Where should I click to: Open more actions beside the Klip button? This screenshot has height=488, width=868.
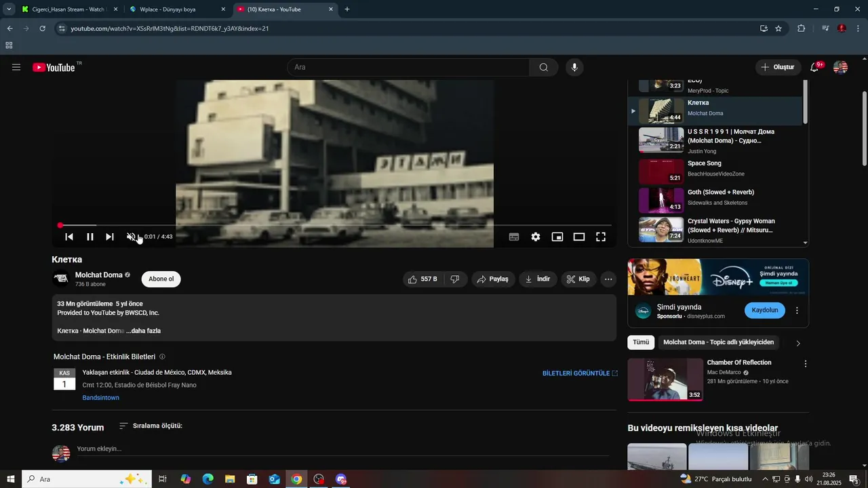tap(608, 279)
